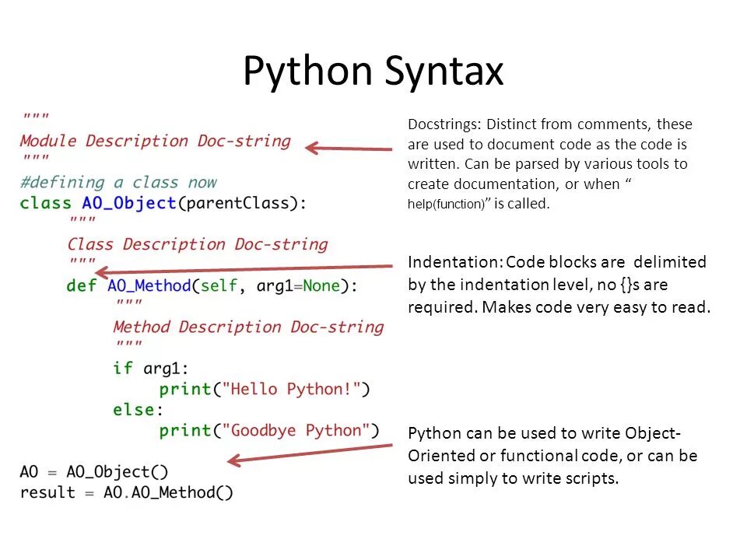Click the 'AO = AO_Object()' line

coord(94,472)
